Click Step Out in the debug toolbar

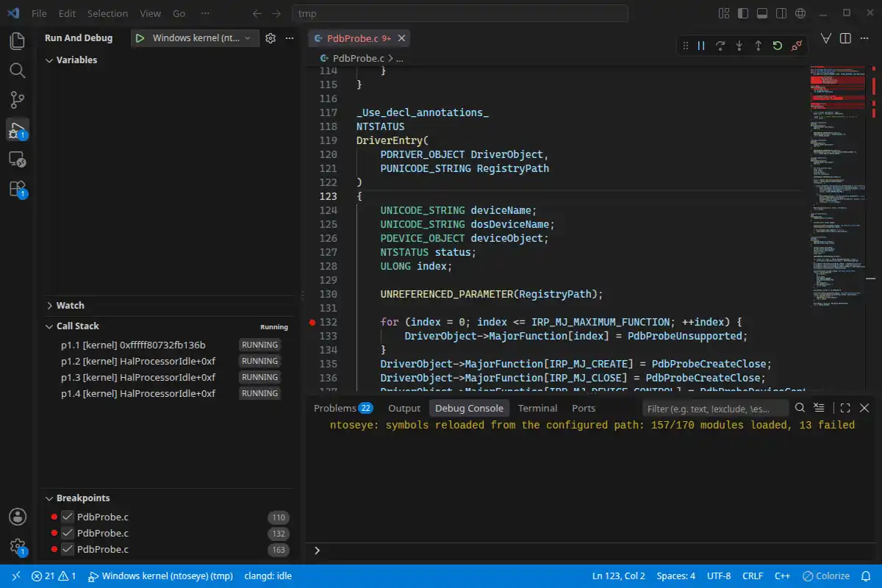click(759, 46)
